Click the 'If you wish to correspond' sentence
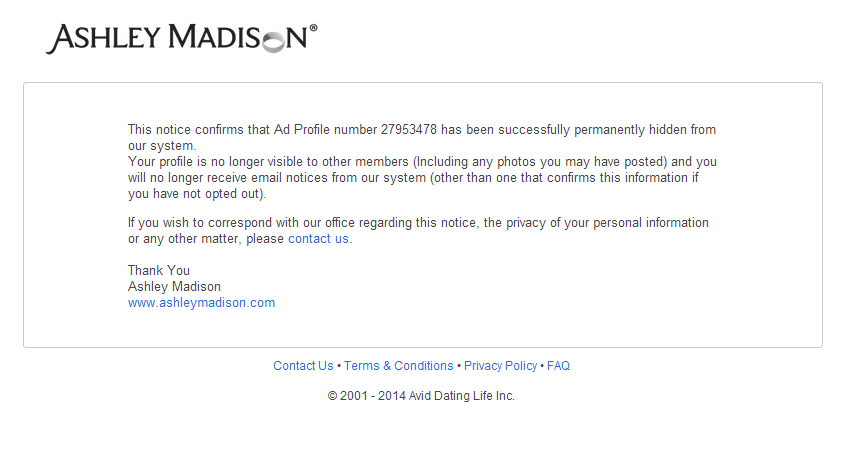 coord(418,231)
